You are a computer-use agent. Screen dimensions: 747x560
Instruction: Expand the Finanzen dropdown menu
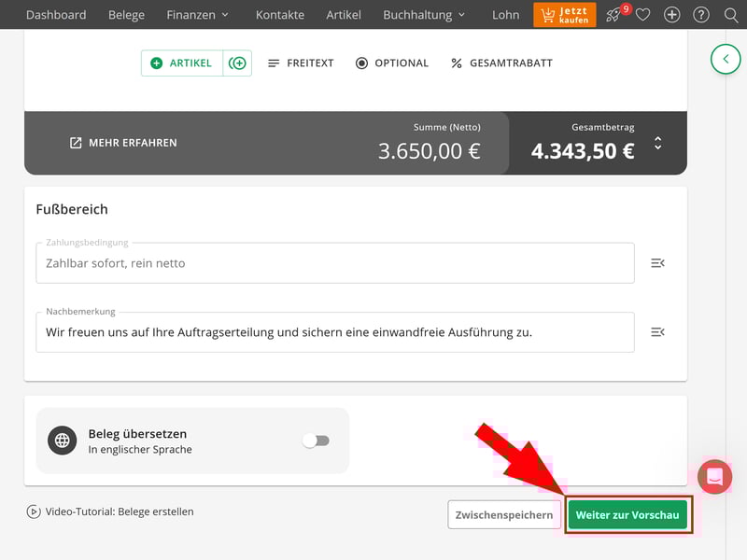(x=197, y=15)
